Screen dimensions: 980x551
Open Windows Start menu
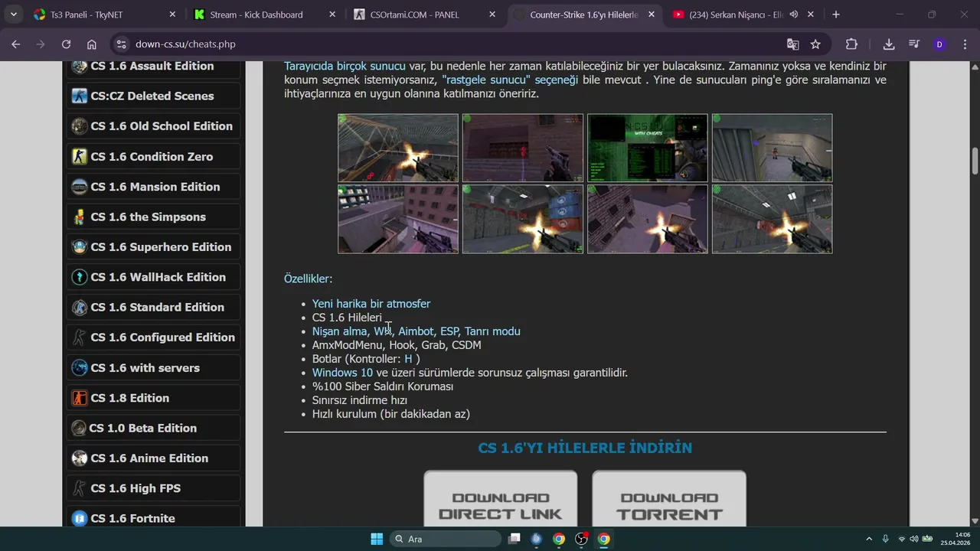point(377,539)
